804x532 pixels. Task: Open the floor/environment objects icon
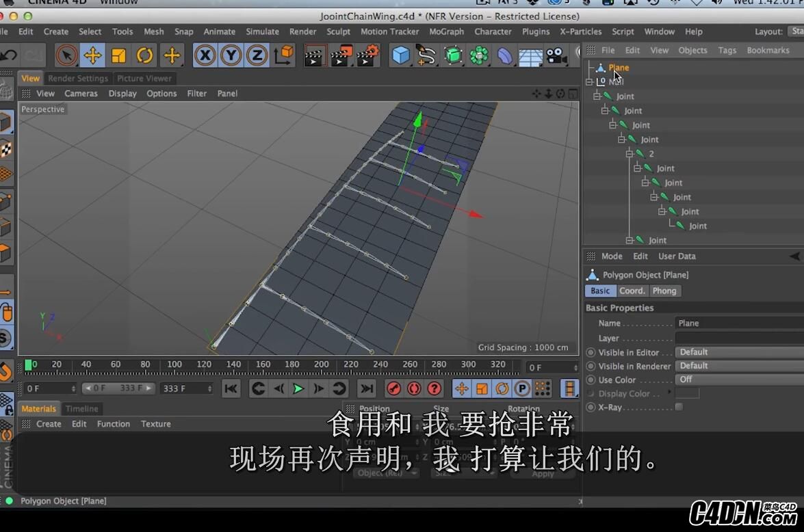tap(531, 55)
